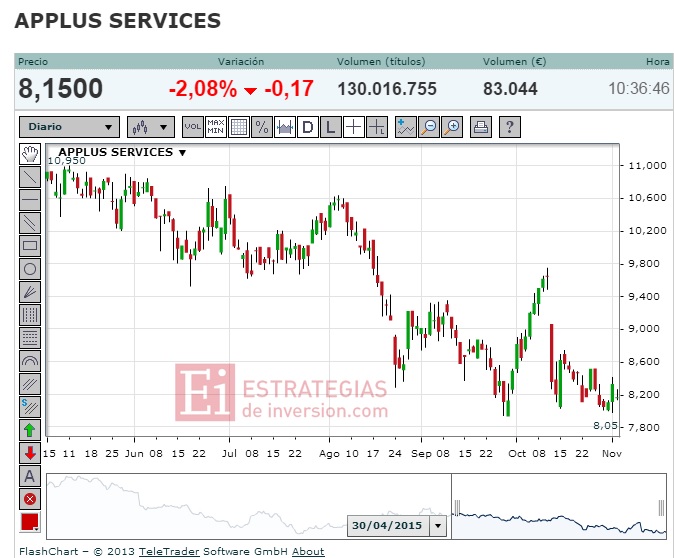Click the Precio column header
The width and height of the screenshot is (674, 558).
(x=33, y=61)
